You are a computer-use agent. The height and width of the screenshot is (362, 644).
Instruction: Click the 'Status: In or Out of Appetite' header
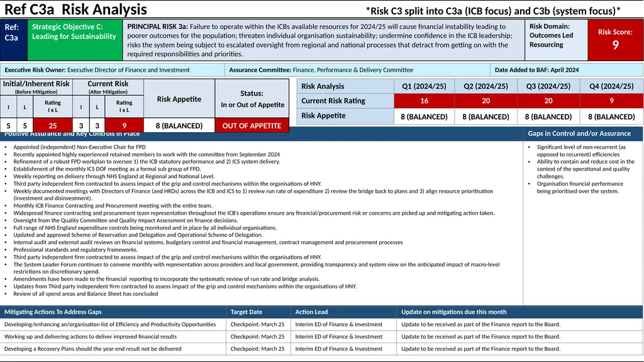click(x=252, y=99)
